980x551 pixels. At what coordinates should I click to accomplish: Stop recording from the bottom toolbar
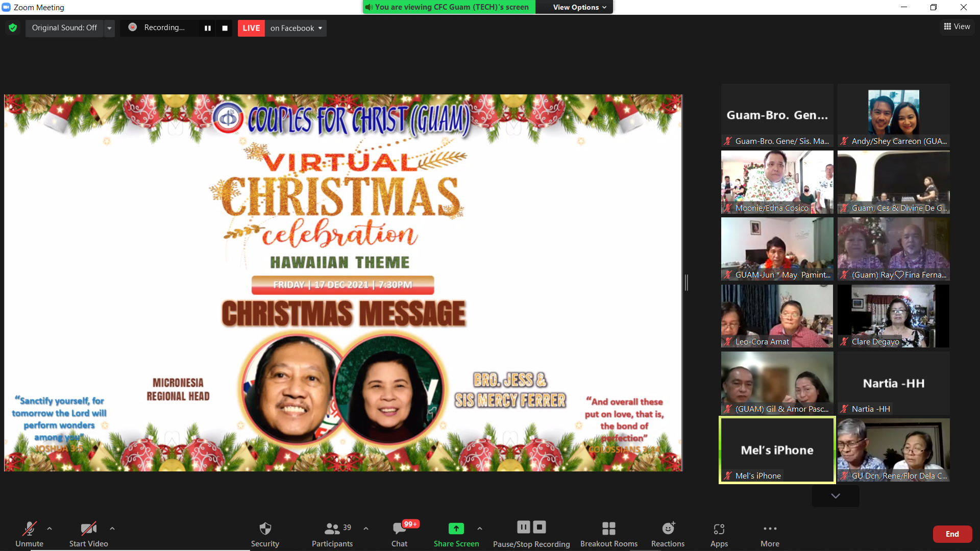pyautogui.click(x=540, y=527)
